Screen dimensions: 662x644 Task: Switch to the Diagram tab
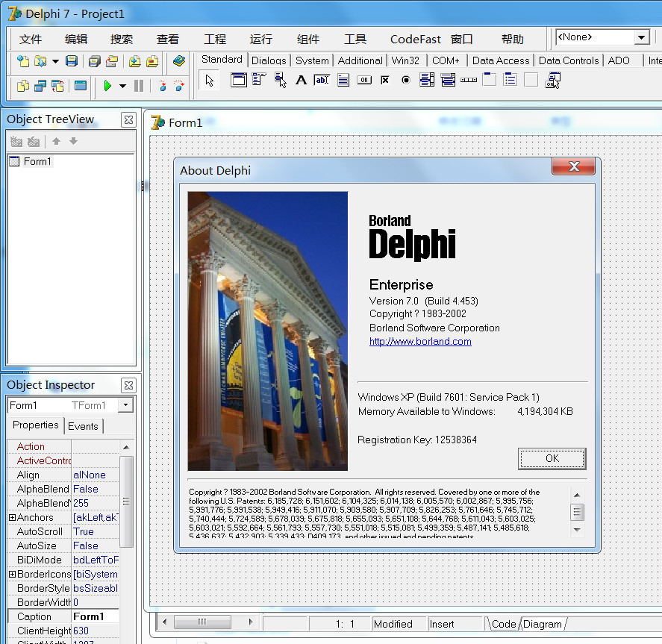tap(543, 624)
